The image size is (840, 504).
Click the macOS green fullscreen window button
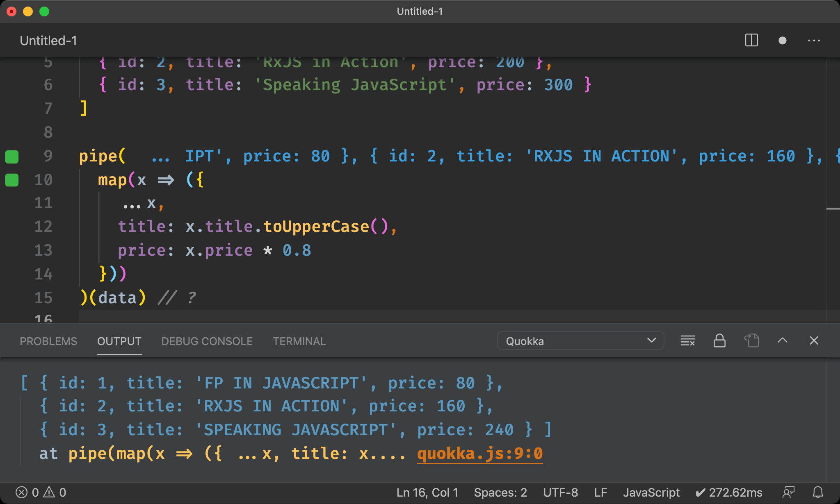[44, 11]
